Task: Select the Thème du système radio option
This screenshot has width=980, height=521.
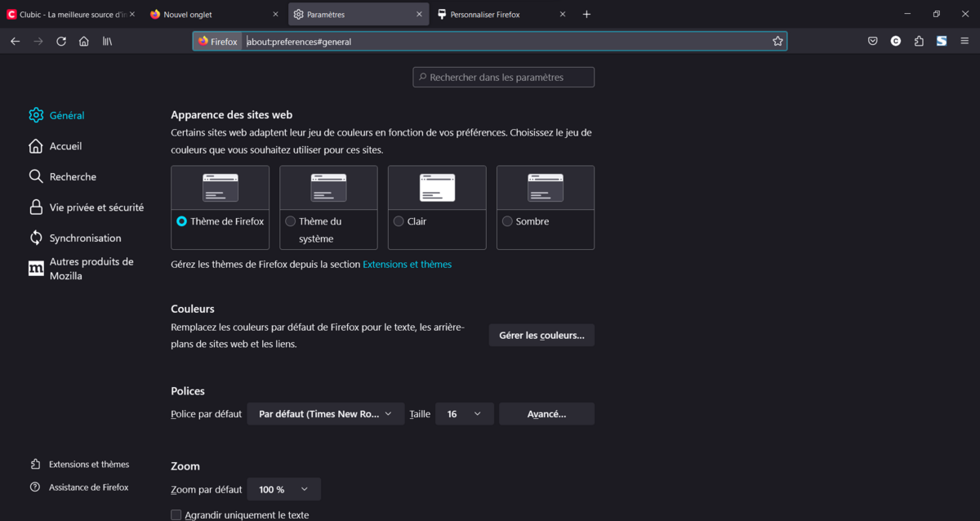Action: point(290,221)
